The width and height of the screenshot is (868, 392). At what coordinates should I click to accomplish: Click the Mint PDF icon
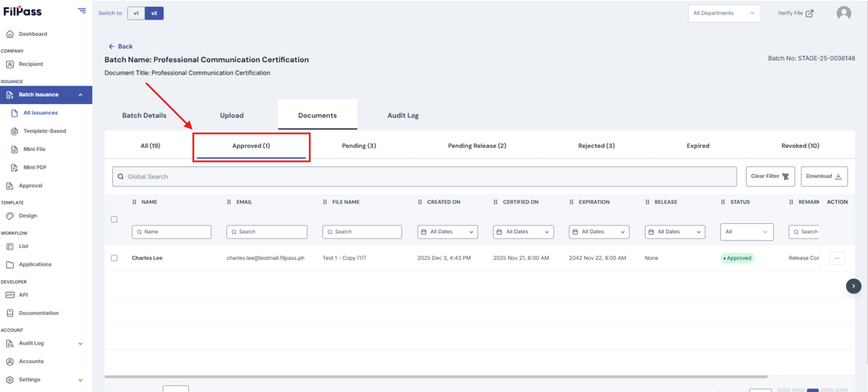tap(15, 167)
